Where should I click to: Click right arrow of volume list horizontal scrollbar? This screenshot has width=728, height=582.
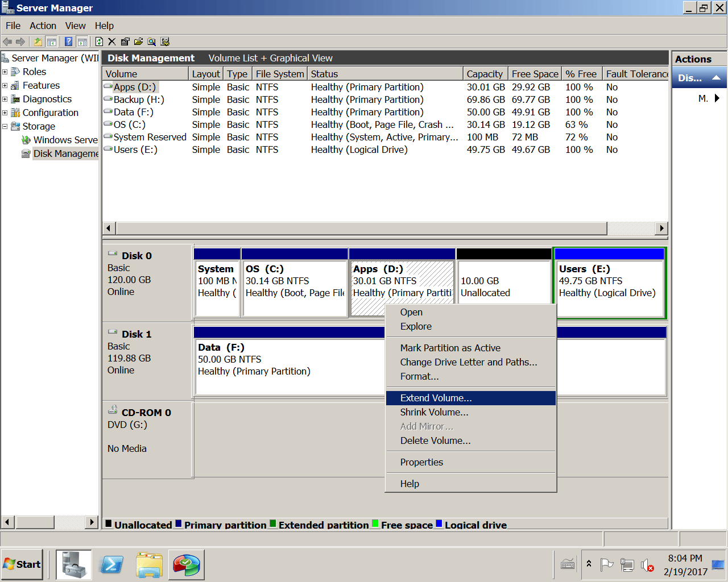[661, 228]
